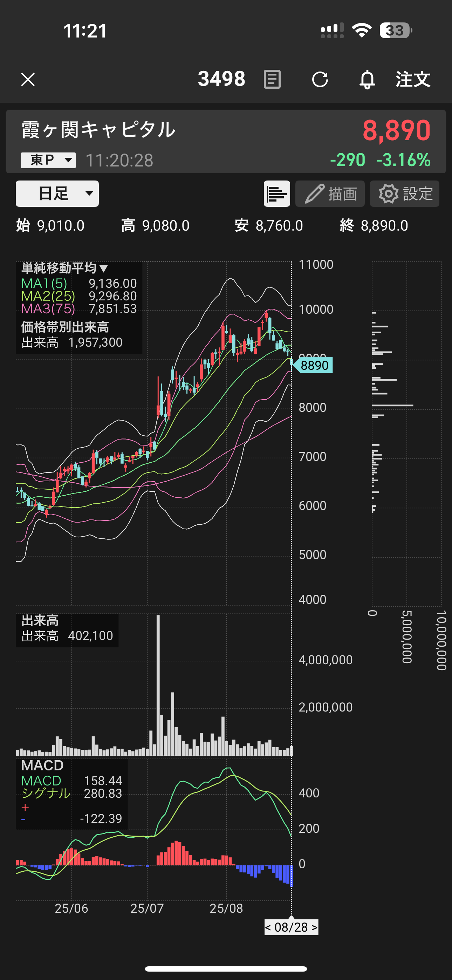Image resolution: width=452 pixels, height=980 pixels.
Task: Toggle price-band volume display icon
Action: pyautogui.click(x=277, y=193)
